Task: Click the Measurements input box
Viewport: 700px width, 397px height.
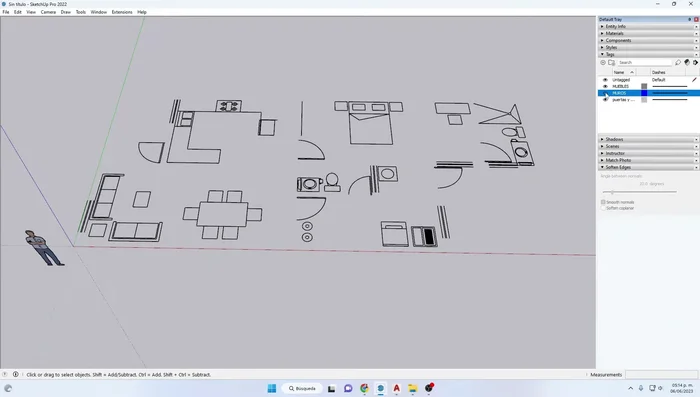Action: (662, 374)
